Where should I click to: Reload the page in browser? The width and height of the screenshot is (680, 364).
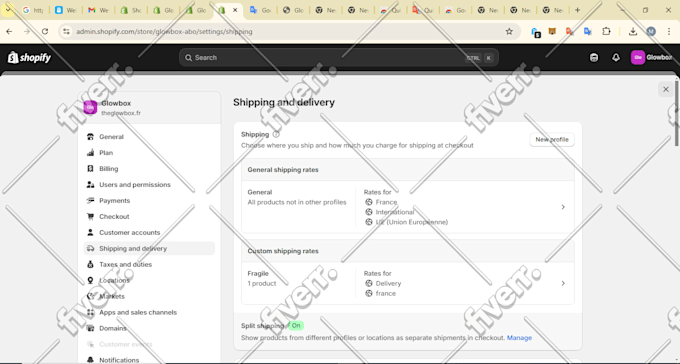tap(45, 31)
